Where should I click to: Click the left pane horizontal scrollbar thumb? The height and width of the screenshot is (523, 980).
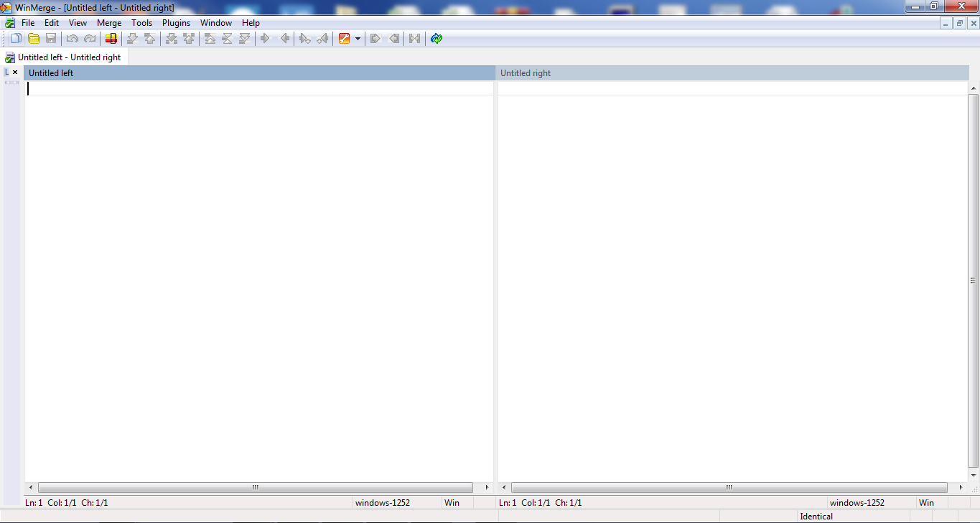point(255,488)
